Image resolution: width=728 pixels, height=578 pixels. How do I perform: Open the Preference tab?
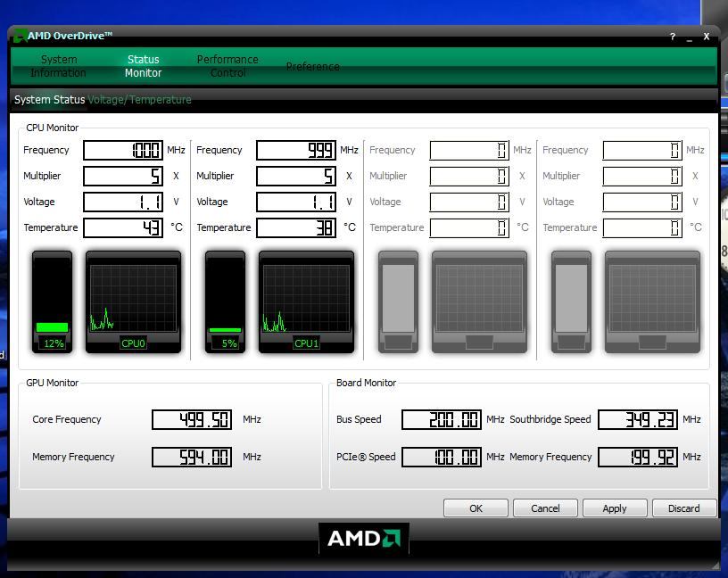[312, 66]
